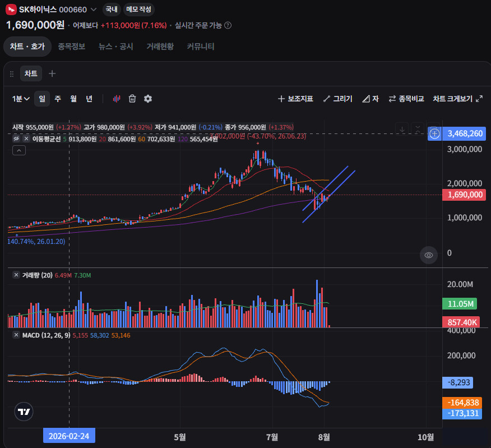
Task: Click the collapse pane chevrons icon
Action: (418, 130)
